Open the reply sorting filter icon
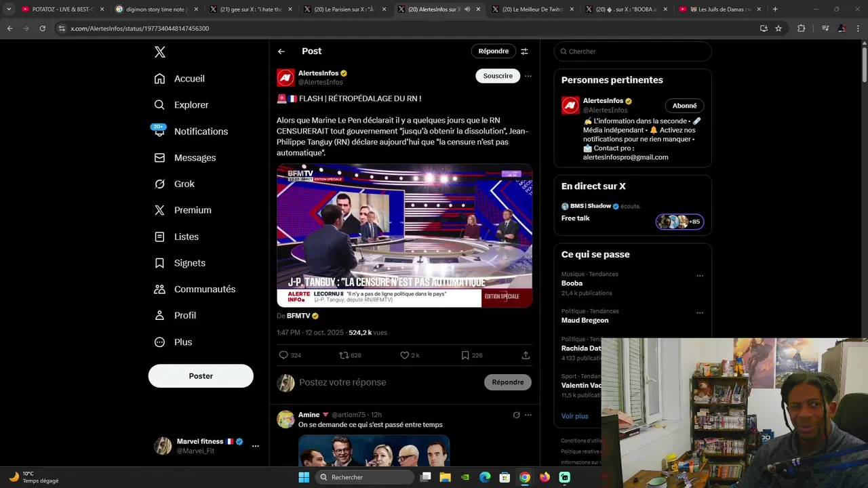 pos(524,52)
